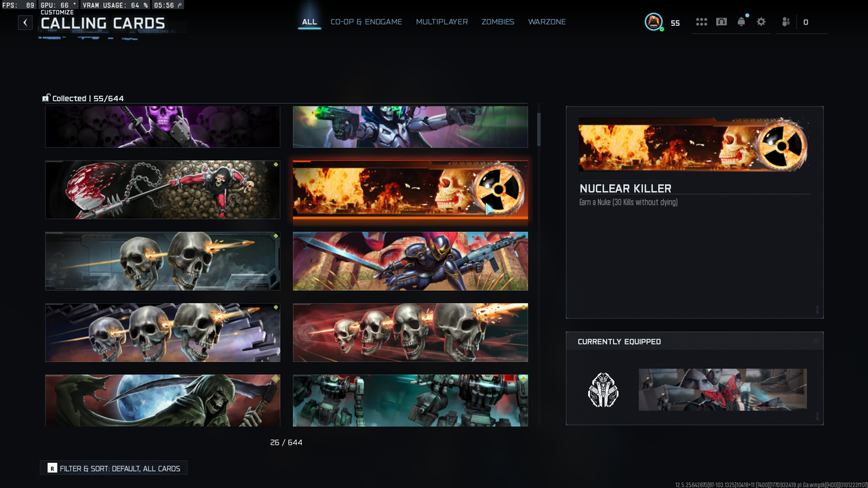Open the settings gear icon

(x=761, y=22)
